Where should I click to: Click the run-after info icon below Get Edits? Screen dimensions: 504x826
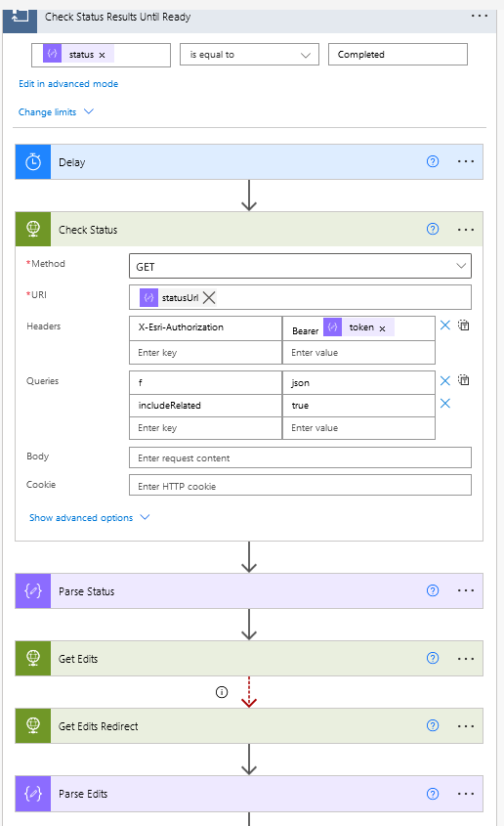tap(222, 692)
